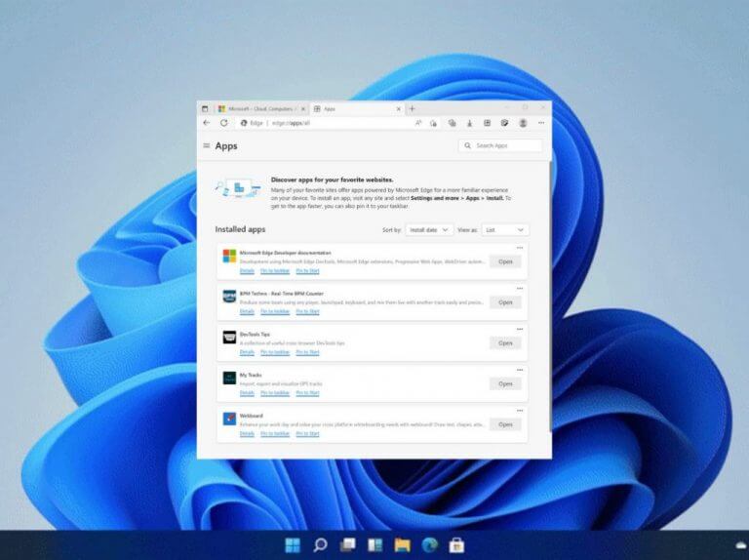
Task: Close the Microsoft Cloud tab
Action: click(x=303, y=109)
